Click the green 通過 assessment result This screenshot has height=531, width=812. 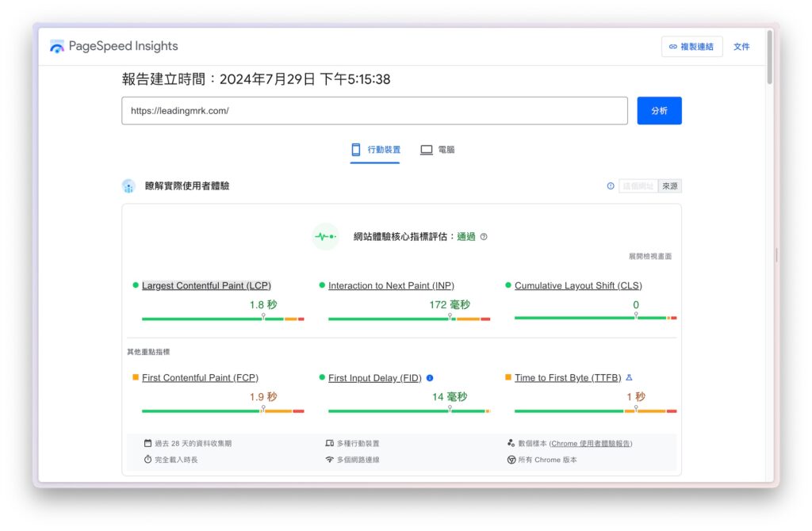(466, 236)
